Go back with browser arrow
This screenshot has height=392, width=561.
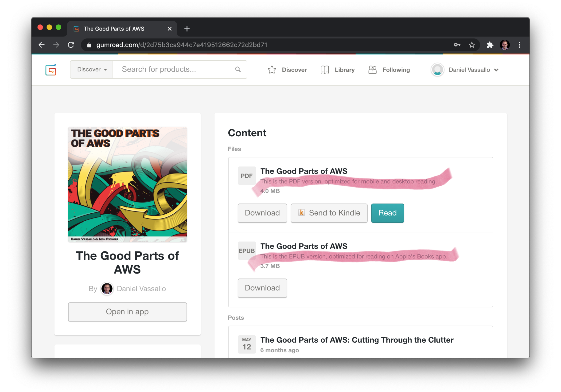pyautogui.click(x=42, y=45)
